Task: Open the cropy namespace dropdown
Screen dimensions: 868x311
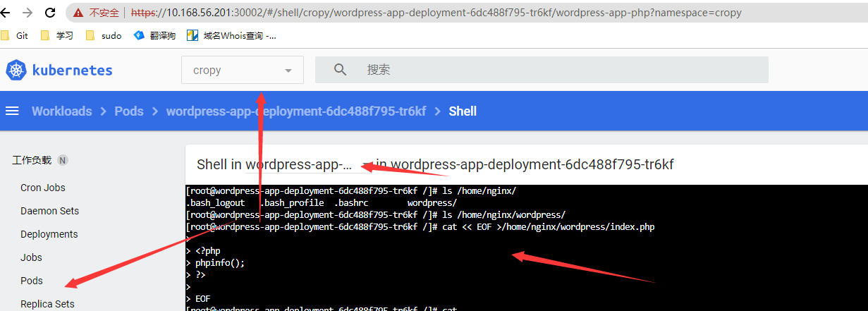Action: (243, 70)
